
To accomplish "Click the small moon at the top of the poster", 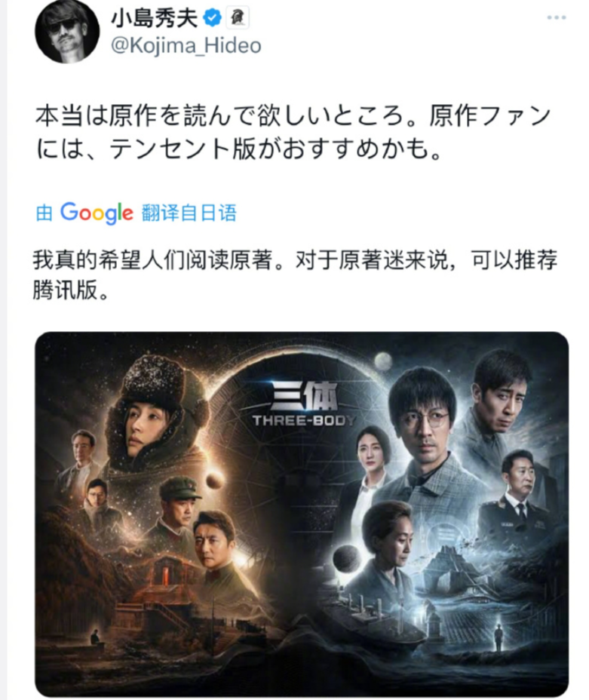I will (x=383, y=361).
